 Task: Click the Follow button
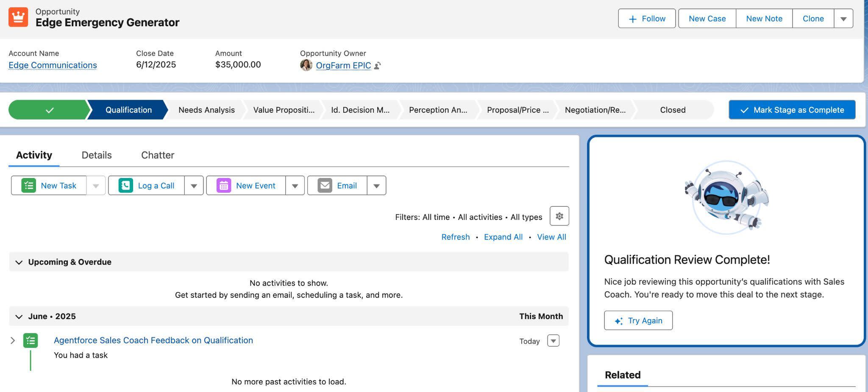647,19
